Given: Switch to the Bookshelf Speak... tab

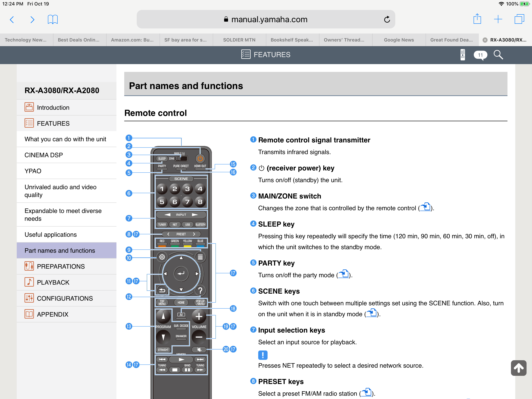Looking at the screenshot, I should pos(292,40).
